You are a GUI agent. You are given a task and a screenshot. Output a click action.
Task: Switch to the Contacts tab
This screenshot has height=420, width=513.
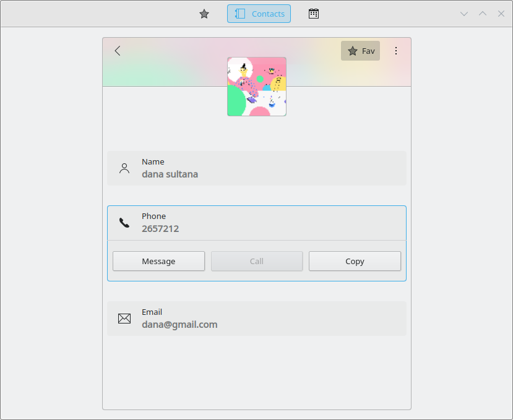tap(259, 14)
